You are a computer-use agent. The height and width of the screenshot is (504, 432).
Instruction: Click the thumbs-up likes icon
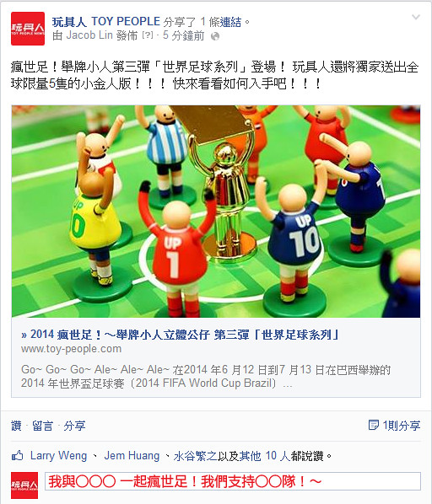[18, 455]
